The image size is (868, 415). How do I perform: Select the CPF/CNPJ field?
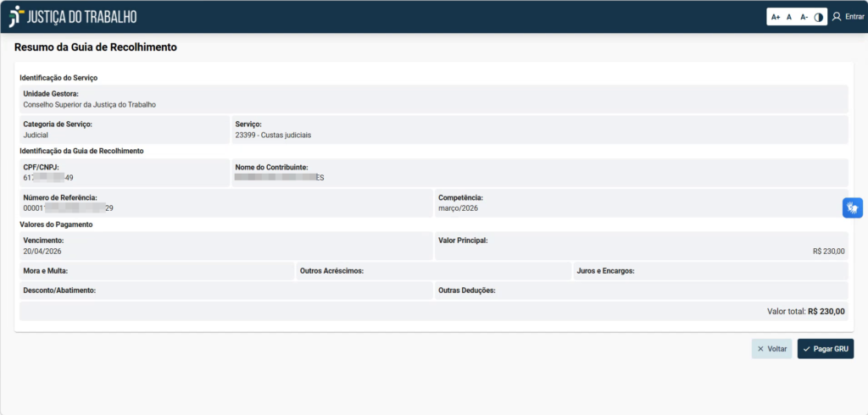coord(124,173)
